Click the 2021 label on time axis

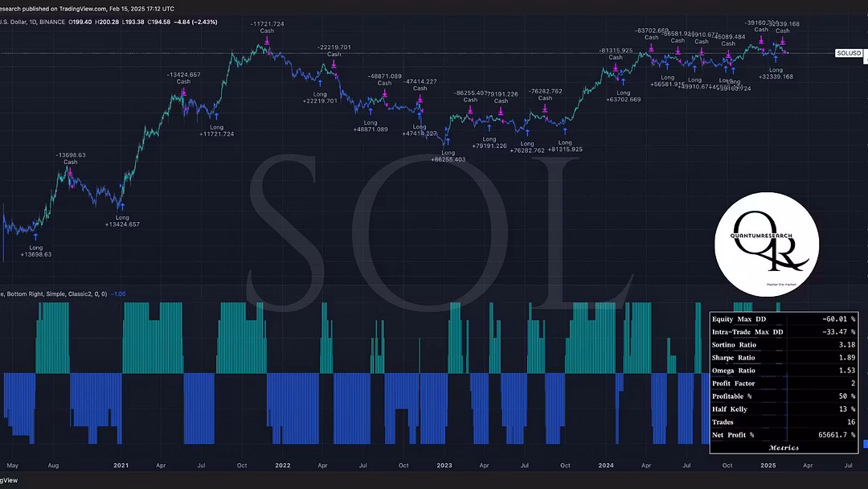(121, 465)
